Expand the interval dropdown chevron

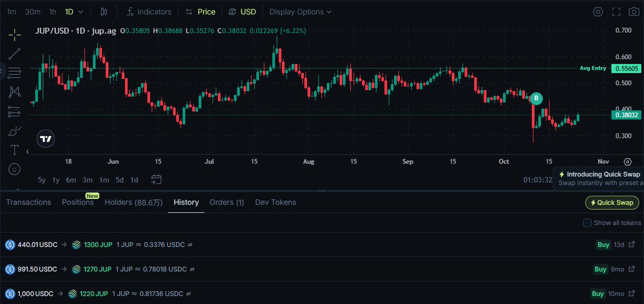click(x=80, y=11)
